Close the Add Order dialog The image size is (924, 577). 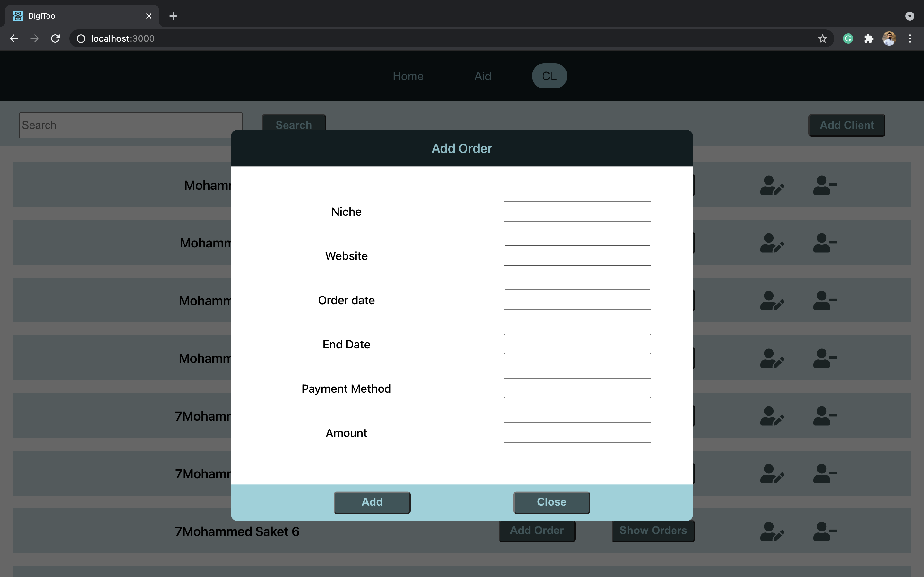(551, 502)
